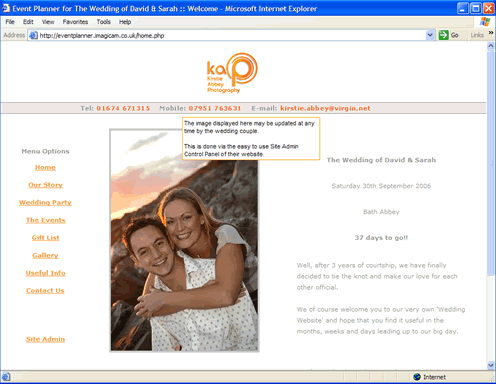
Task: Expand the Links toolbar chevron
Action: 491,33
